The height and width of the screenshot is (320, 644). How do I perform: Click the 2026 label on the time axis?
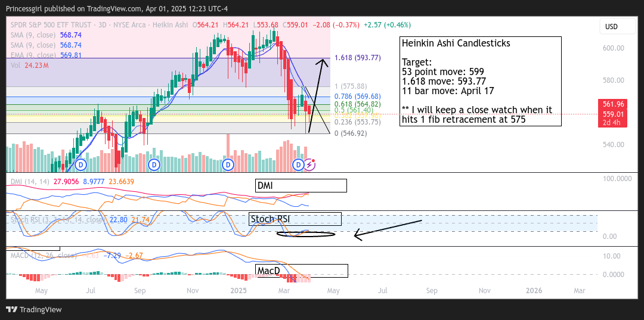(x=534, y=291)
